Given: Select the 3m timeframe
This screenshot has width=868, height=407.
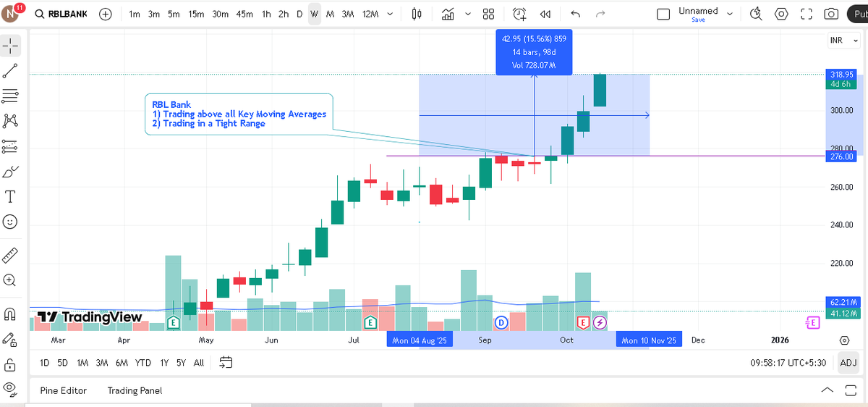Looking at the screenshot, I should 154,14.
